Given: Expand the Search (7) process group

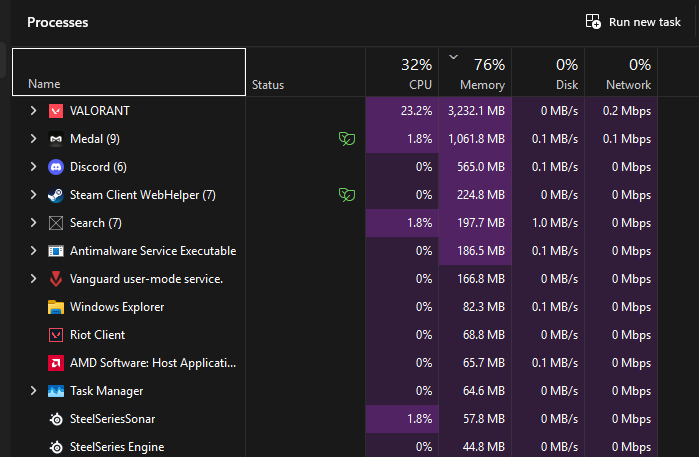Looking at the screenshot, I should (x=33, y=223).
